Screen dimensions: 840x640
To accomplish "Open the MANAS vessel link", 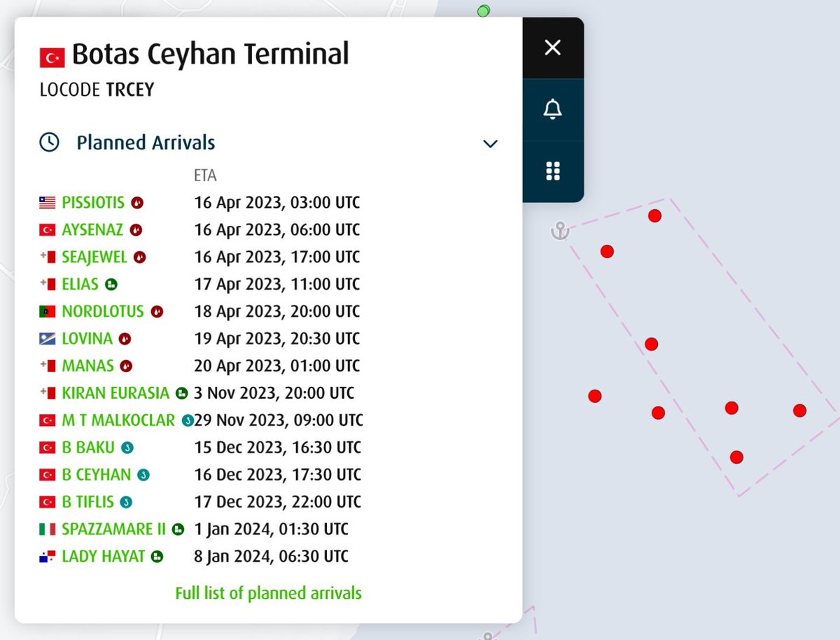I will click(x=87, y=366).
